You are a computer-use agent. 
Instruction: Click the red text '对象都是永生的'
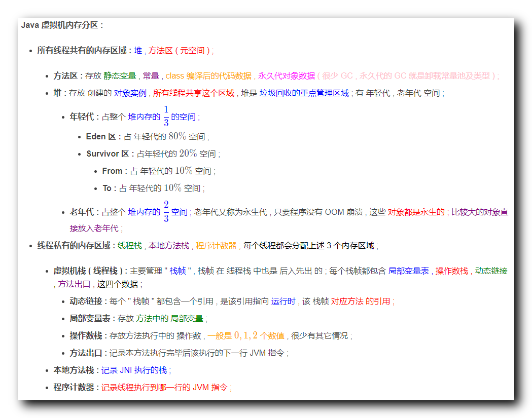[416, 212]
